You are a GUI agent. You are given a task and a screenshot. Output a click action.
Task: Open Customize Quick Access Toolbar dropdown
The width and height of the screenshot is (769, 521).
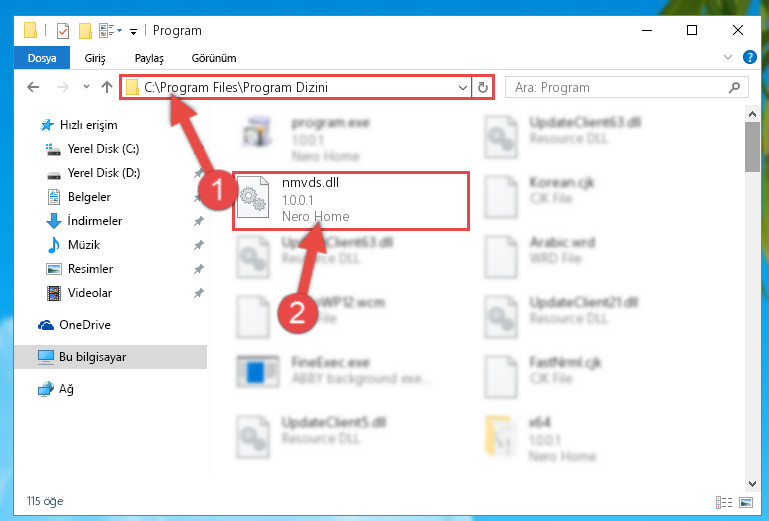[x=133, y=31]
